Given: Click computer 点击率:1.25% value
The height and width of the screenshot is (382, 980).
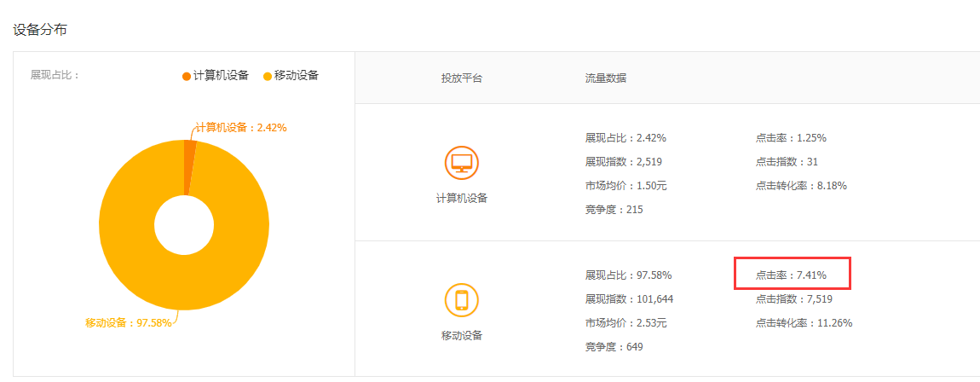Looking at the screenshot, I should [791, 138].
